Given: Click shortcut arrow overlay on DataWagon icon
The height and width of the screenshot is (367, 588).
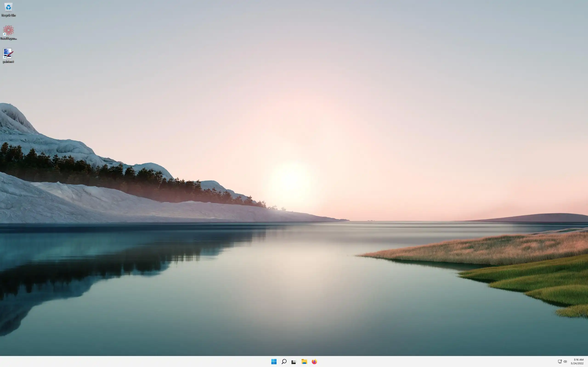Looking at the screenshot, I should pyautogui.click(x=4, y=34).
